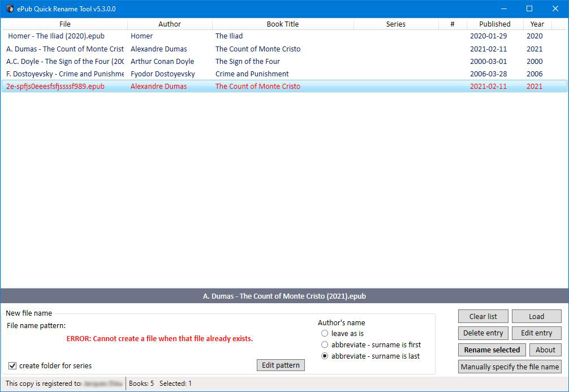Select 'abbreviate - surname is last' option
569x392 pixels.
(x=325, y=356)
